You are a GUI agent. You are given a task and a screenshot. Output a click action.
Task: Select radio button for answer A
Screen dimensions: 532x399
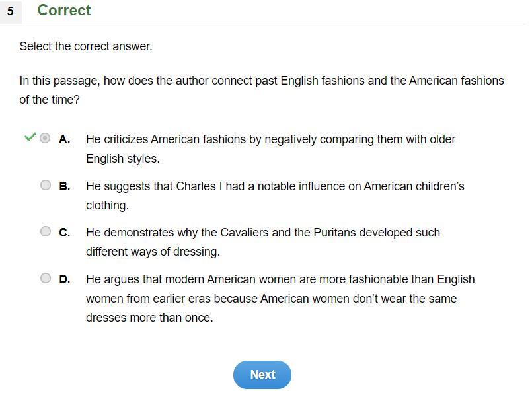click(x=45, y=138)
